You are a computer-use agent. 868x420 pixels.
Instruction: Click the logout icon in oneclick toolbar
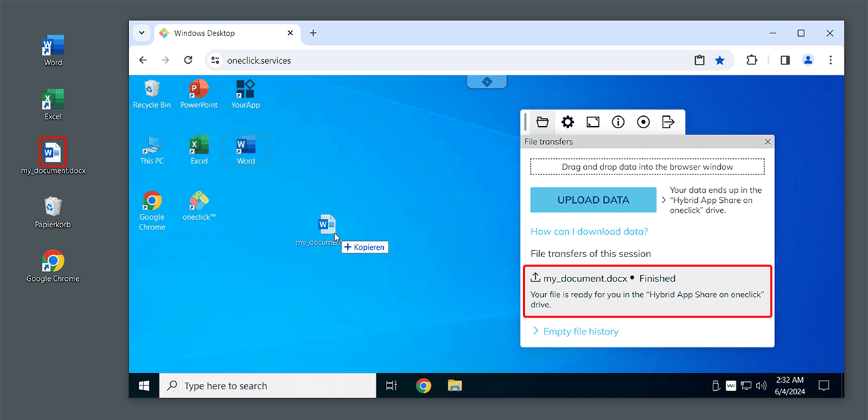(669, 122)
